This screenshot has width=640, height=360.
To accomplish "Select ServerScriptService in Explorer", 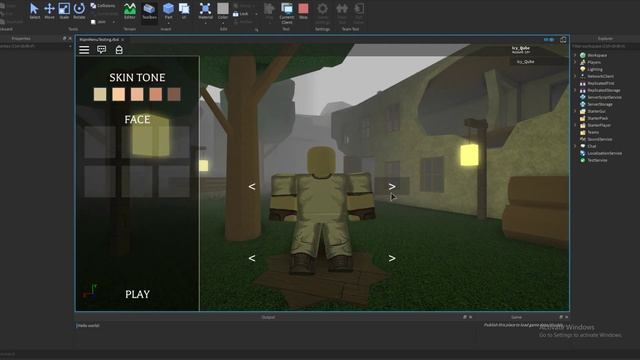I will [604, 97].
